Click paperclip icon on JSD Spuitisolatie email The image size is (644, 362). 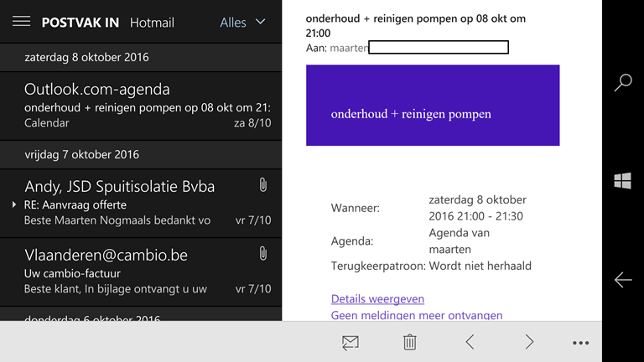(262, 185)
